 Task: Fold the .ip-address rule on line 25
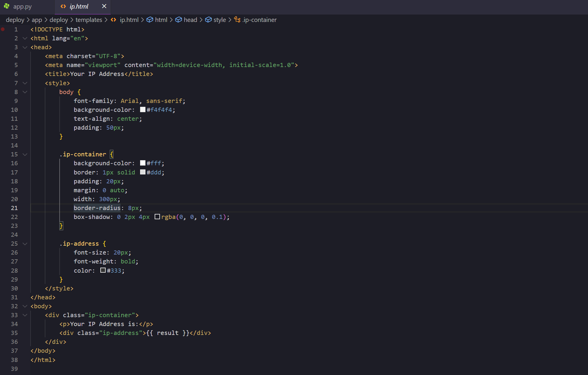coord(25,244)
